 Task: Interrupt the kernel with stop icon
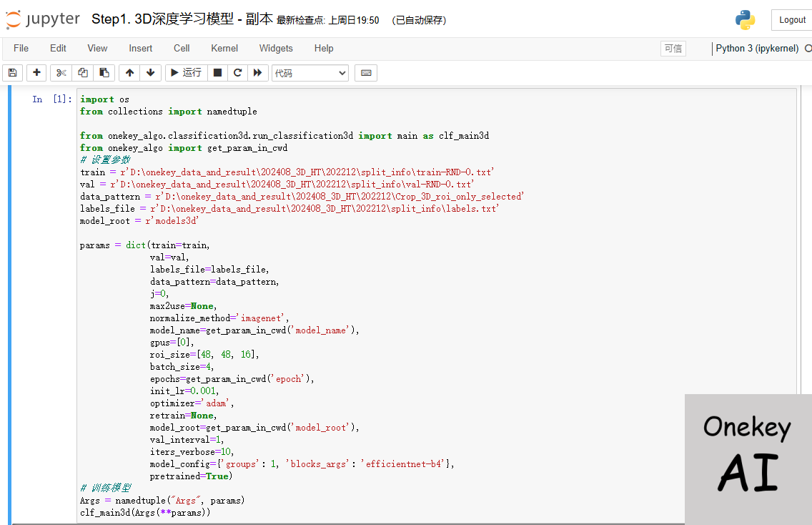click(x=218, y=73)
